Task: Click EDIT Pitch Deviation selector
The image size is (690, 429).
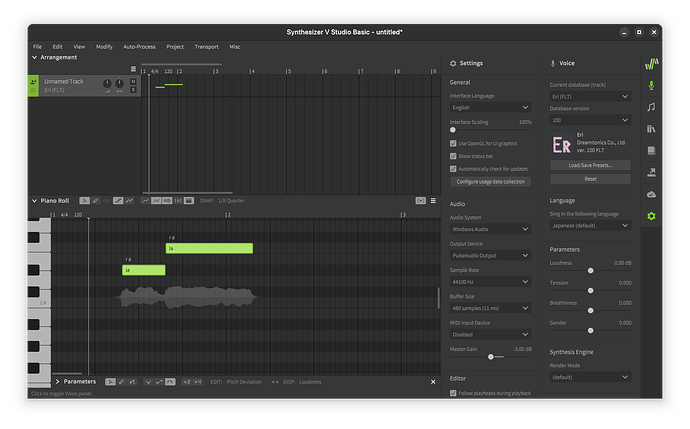Action: (x=236, y=382)
